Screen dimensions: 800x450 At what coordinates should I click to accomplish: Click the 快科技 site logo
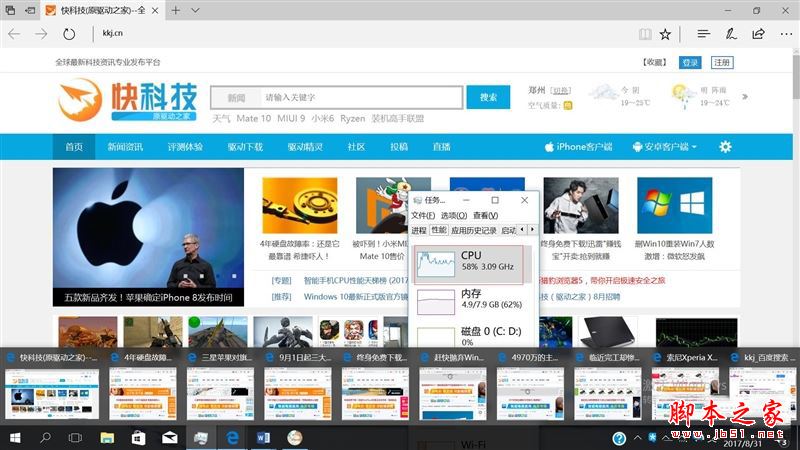click(x=128, y=99)
